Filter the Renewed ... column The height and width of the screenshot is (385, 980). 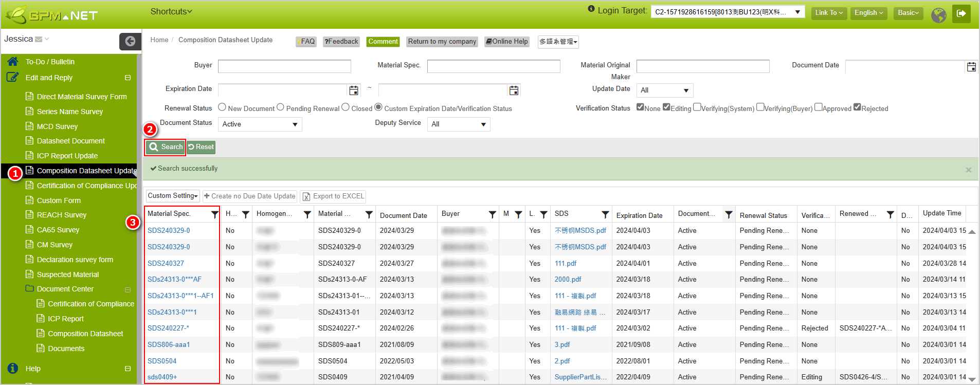(890, 215)
